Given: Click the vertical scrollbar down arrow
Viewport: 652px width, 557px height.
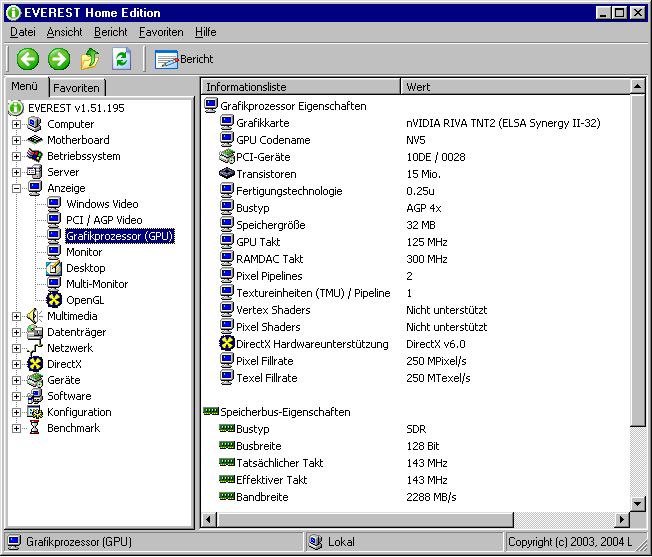Looking at the screenshot, I should coord(637,504).
